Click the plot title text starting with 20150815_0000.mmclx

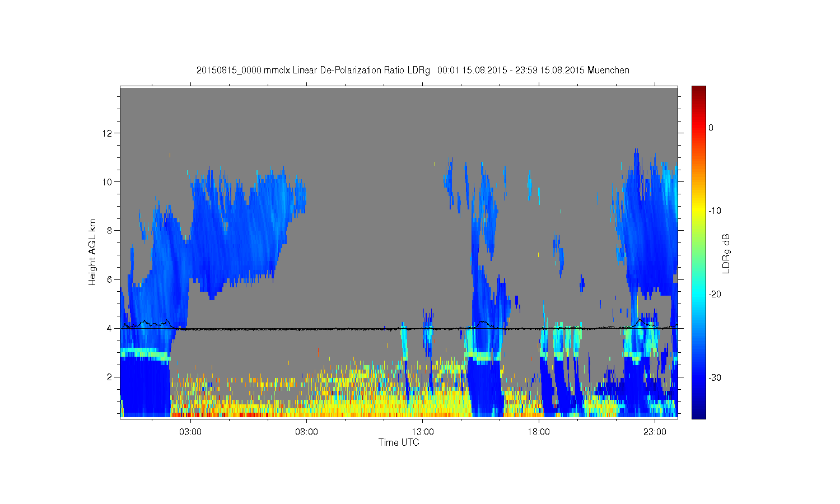413,71
